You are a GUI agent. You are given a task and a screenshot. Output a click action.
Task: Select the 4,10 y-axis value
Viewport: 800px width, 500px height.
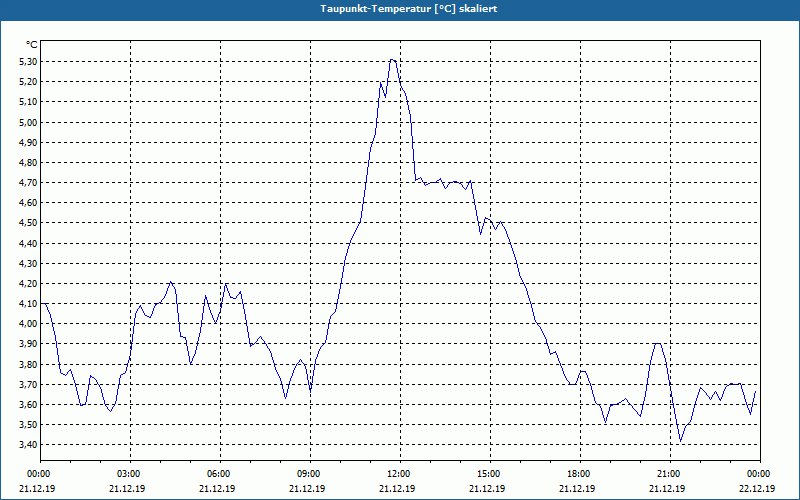pyautogui.click(x=29, y=304)
